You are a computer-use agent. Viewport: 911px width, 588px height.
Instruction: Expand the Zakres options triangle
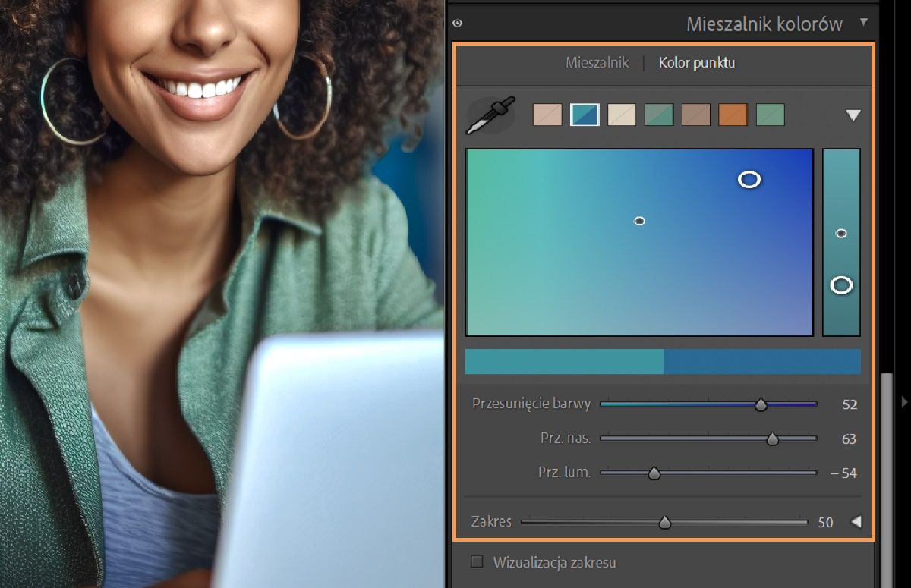coord(856,522)
